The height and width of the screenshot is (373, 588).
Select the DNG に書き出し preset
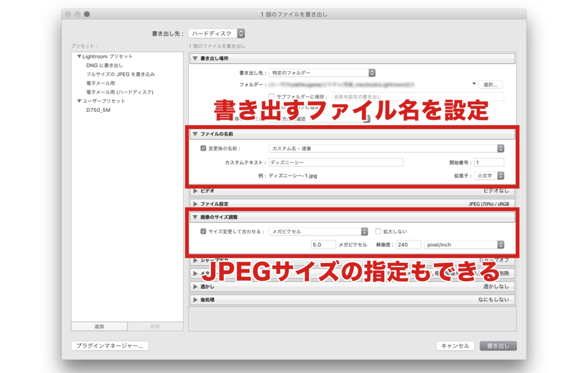click(105, 65)
